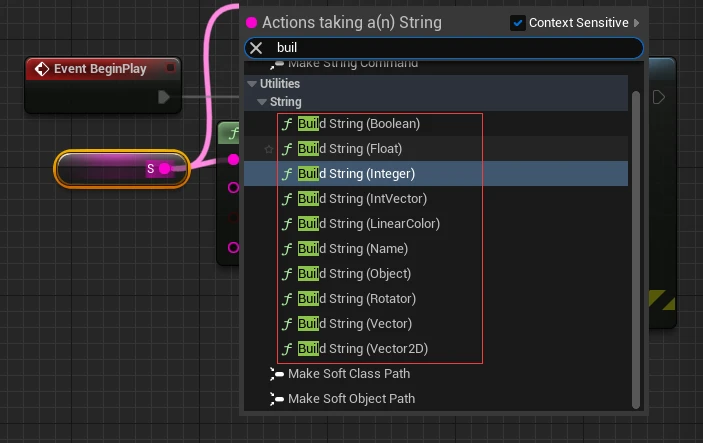This screenshot has height=443, width=703.
Task: Collapse the Utilities category
Action: [x=252, y=84]
